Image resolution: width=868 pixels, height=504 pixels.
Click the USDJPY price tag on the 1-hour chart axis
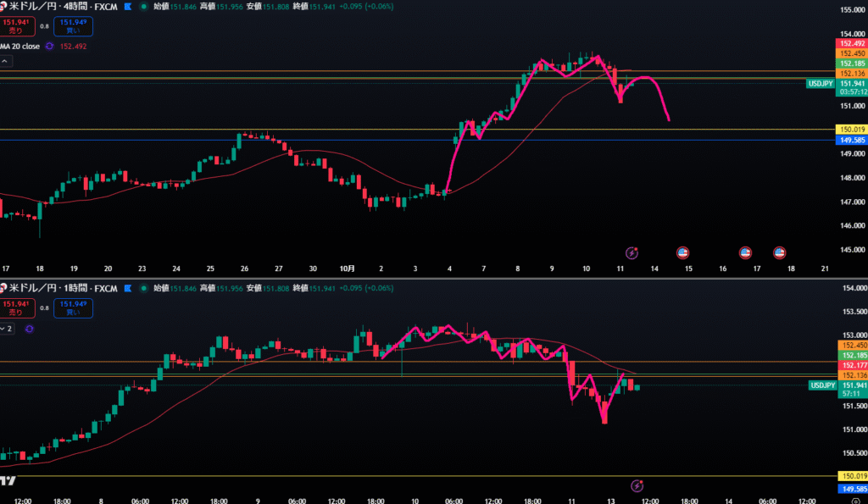823,385
